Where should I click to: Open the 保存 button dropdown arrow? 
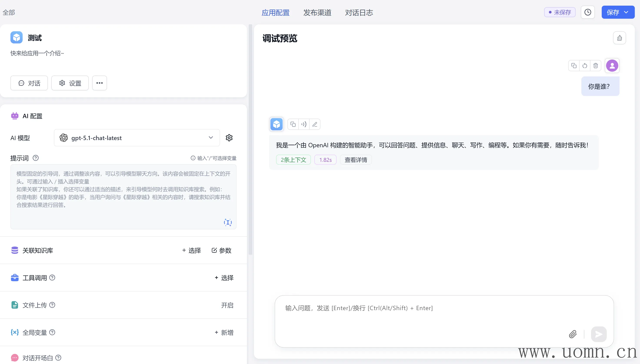coord(626,12)
